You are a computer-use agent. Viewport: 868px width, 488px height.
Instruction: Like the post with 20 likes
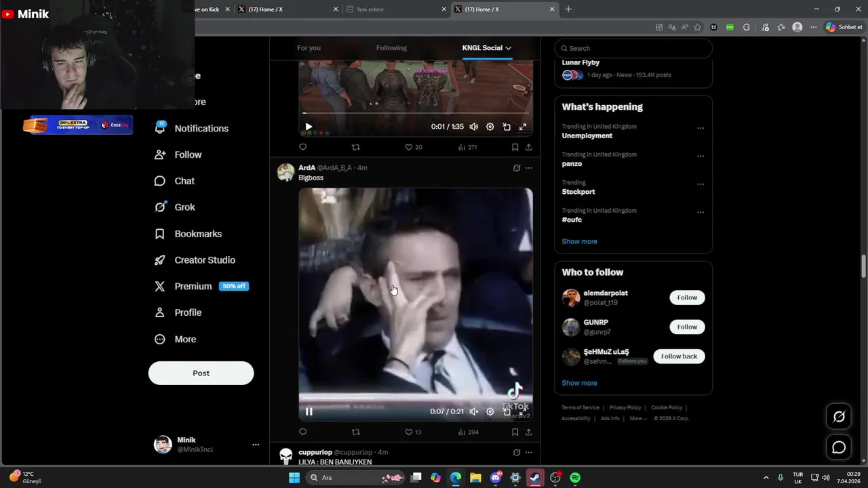pyautogui.click(x=413, y=147)
